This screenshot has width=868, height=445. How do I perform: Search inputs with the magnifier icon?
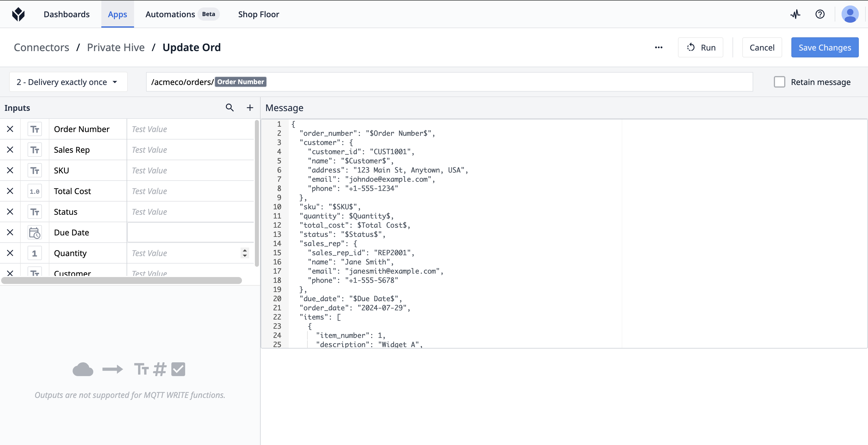coord(229,108)
